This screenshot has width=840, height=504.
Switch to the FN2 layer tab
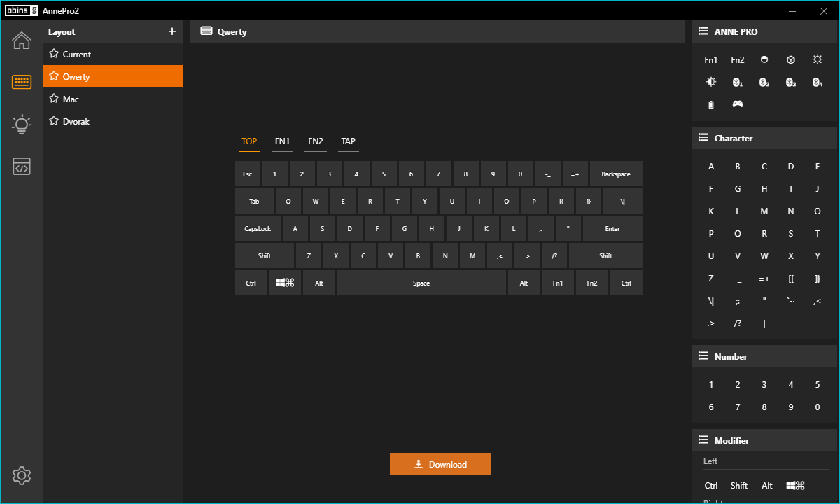pyautogui.click(x=316, y=141)
